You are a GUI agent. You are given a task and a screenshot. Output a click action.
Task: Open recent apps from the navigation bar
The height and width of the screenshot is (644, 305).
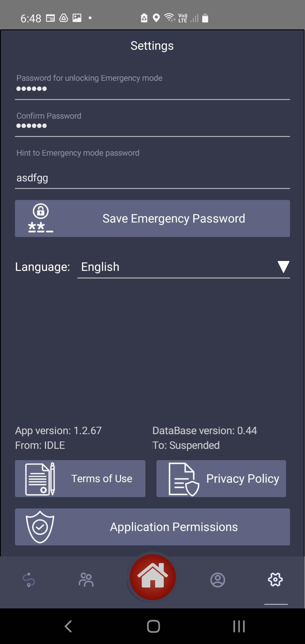[239, 626]
